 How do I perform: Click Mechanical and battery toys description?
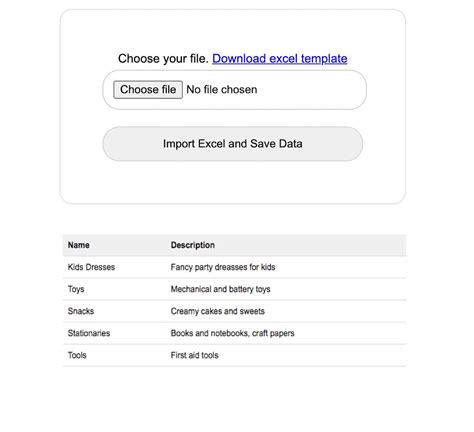click(x=220, y=289)
